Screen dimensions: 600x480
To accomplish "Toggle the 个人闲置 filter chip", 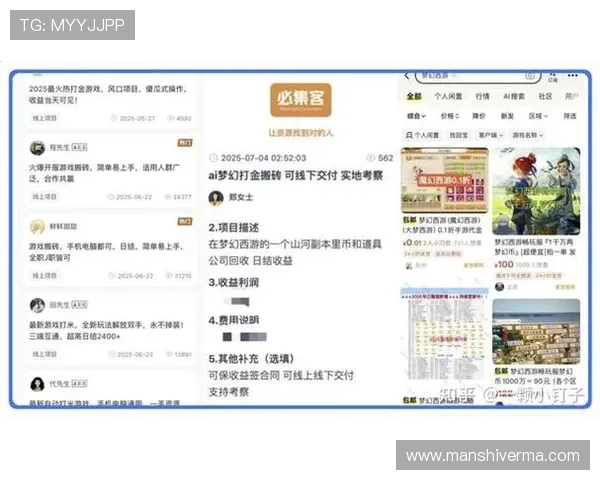I will pyautogui.click(x=422, y=135).
